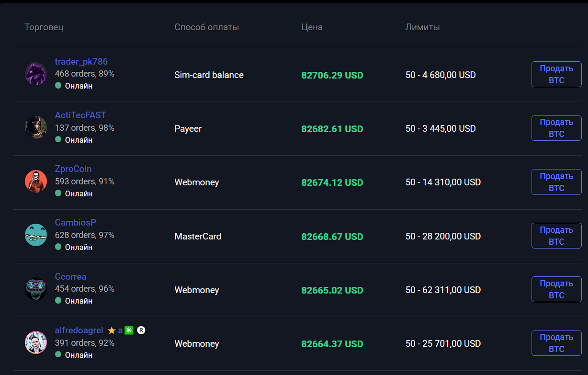Open trader_pk786 profile link
The width and height of the screenshot is (588, 375).
81,62
